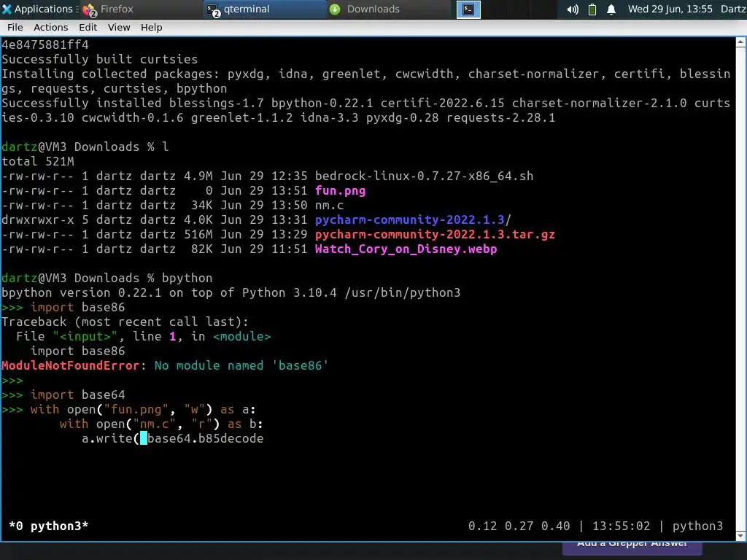Image resolution: width=747 pixels, height=560 pixels.
Task: Open the volume speaker icon
Action: click(x=573, y=9)
